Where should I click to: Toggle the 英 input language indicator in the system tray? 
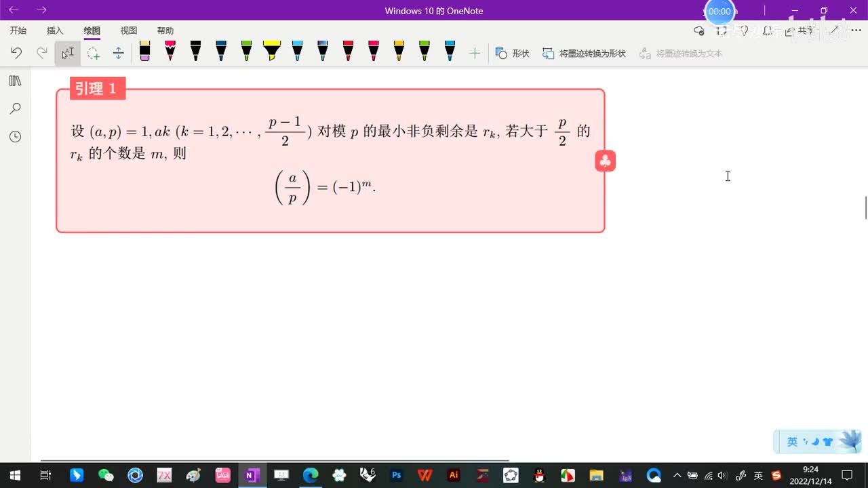(x=759, y=475)
